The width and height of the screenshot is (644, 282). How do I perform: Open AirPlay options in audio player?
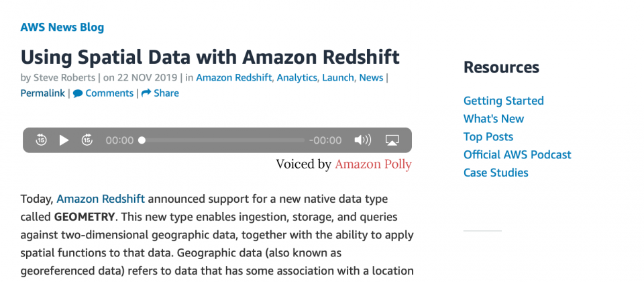(x=392, y=140)
